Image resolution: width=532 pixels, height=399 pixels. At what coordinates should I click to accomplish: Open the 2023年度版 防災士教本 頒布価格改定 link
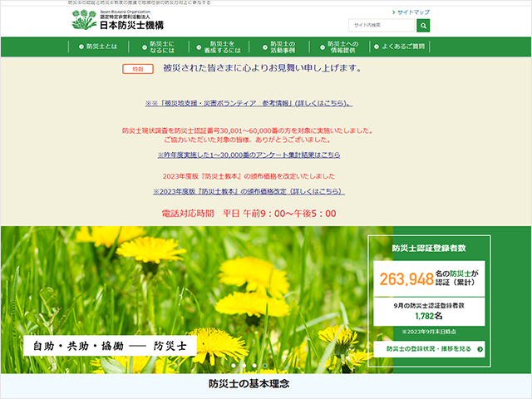[x=249, y=191]
